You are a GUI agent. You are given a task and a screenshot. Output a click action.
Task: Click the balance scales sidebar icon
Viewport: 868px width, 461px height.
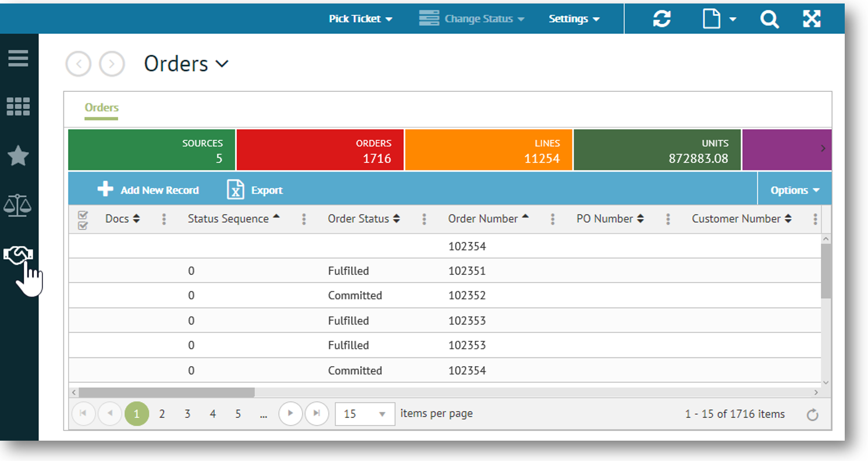[x=18, y=205]
